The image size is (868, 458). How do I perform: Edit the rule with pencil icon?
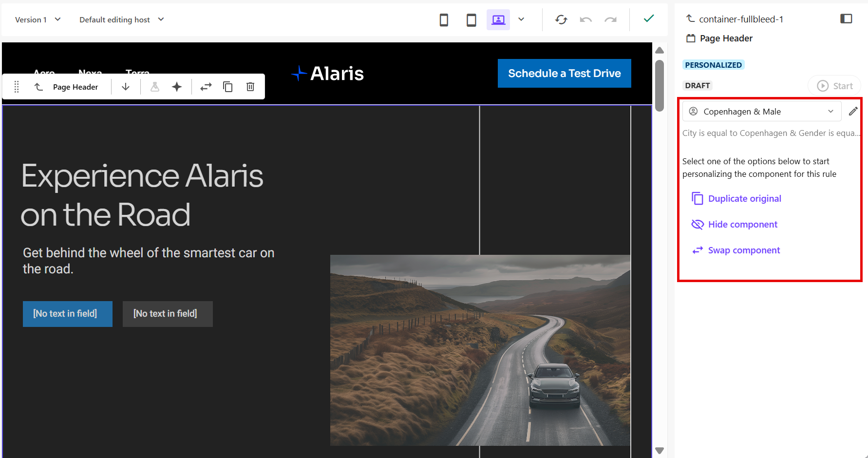tap(853, 111)
